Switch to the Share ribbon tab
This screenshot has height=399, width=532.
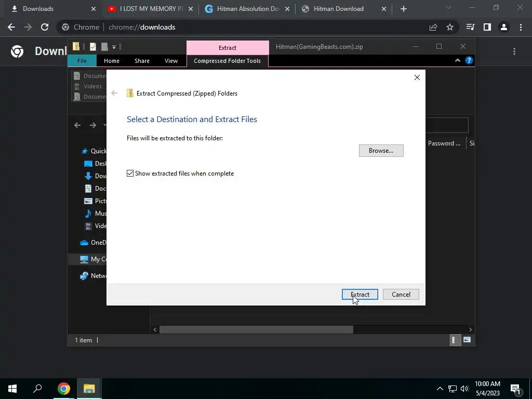tap(142, 61)
